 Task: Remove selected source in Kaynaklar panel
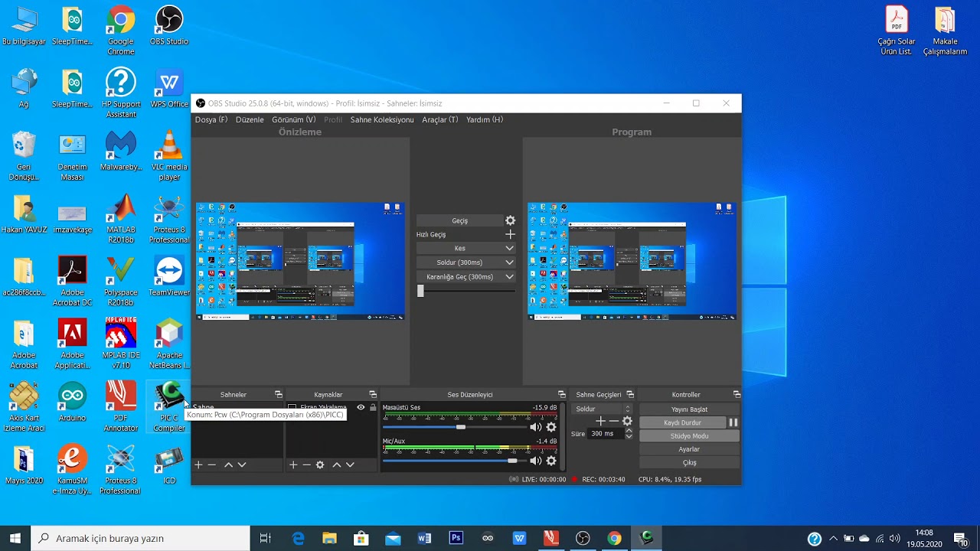pos(306,465)
